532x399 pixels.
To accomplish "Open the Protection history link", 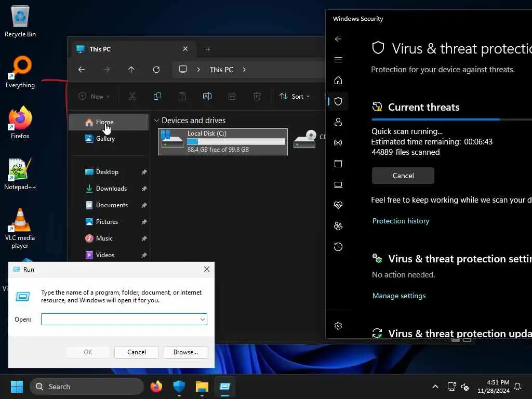I will click(x=401, y=221).
